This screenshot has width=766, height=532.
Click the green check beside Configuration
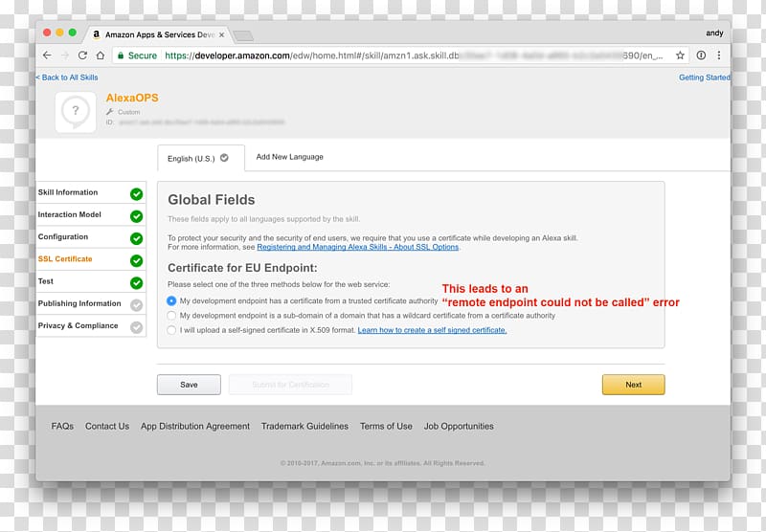136,238
